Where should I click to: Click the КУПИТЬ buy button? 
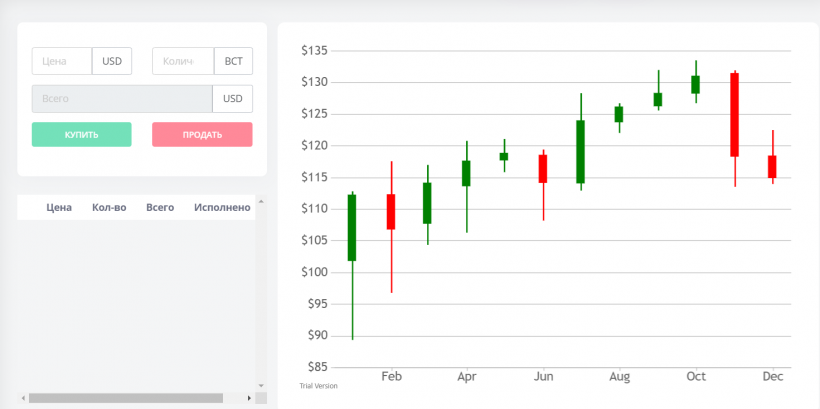point(82,134)
